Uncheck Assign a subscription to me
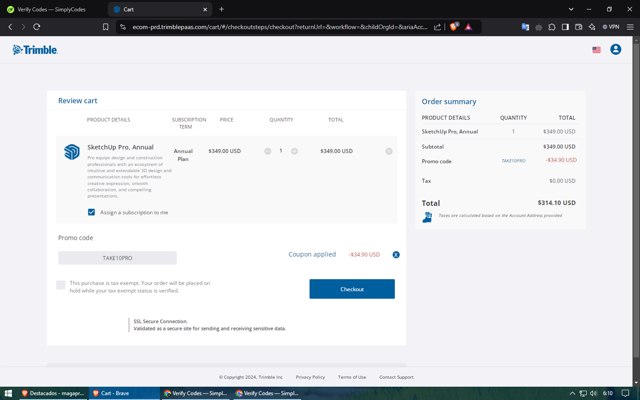The height and width of the screenshot is (400, 640). click(x=92, y=212)
